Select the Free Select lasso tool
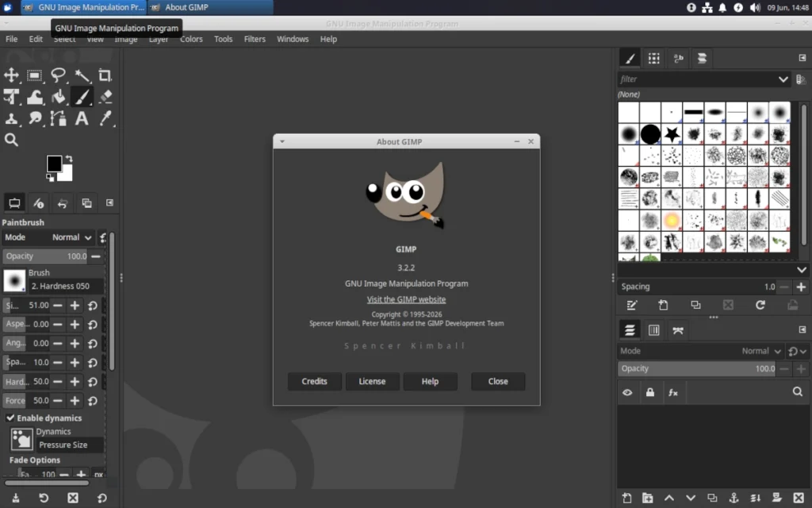The width and height of the screenshot is (812, 508). coord(58,75)
